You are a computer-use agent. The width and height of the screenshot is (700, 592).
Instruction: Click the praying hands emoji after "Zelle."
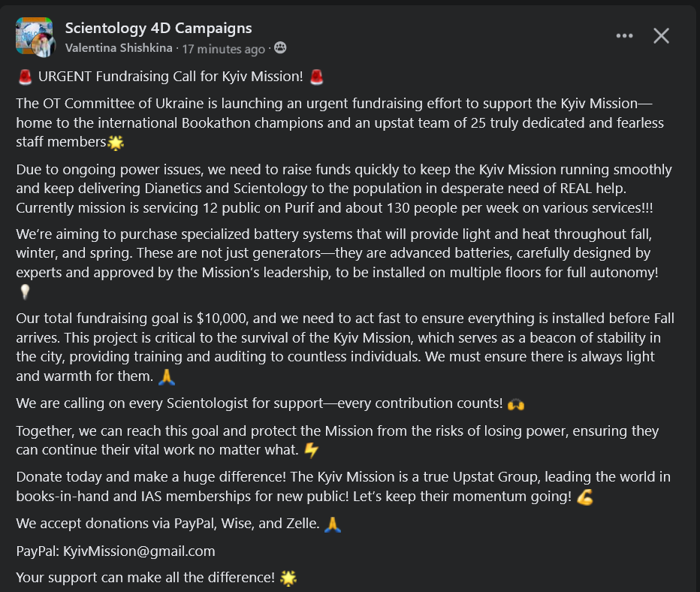pos(332,524)
